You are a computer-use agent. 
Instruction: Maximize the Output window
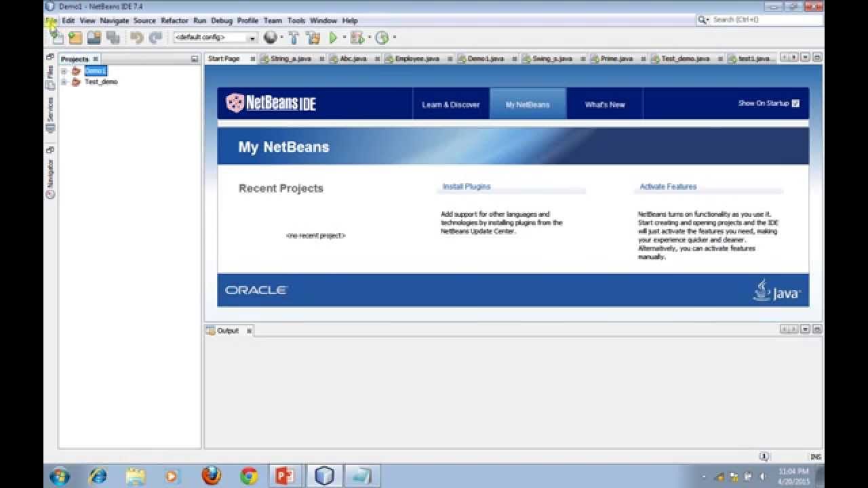click(817, 329)
